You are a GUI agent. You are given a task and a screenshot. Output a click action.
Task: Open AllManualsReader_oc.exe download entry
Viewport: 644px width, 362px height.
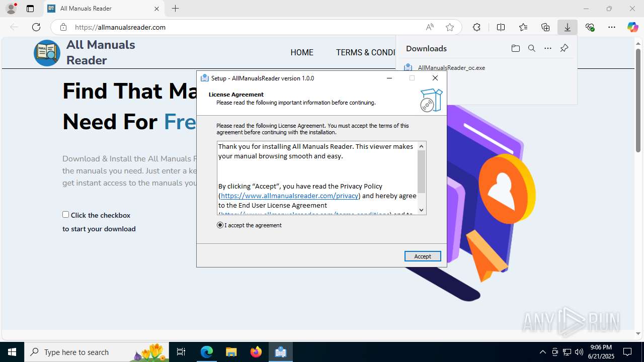click(451, 67)
